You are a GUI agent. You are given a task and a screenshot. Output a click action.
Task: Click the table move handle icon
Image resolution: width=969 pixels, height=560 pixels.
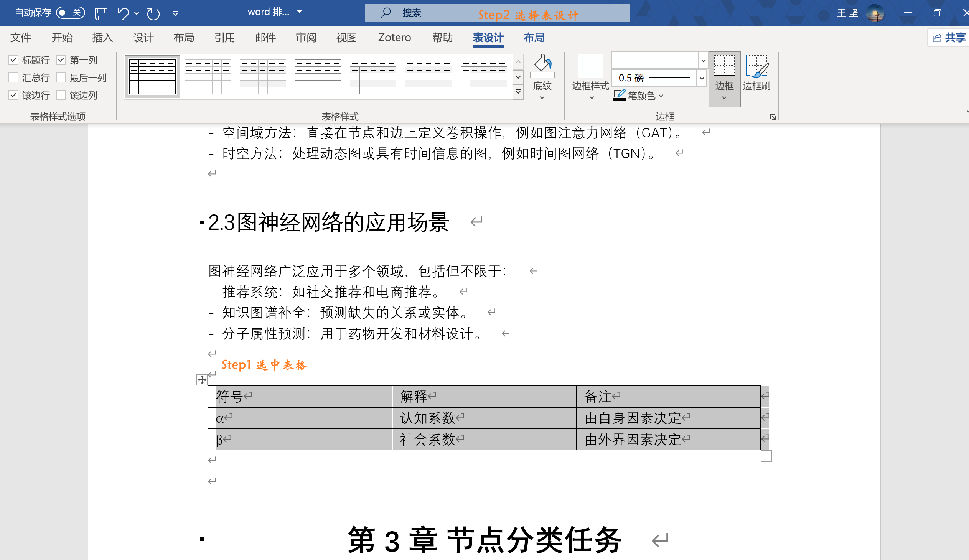pos(202,380)
